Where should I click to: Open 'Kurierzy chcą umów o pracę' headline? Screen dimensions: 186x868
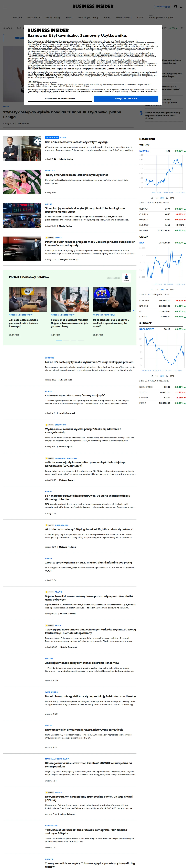75,396
